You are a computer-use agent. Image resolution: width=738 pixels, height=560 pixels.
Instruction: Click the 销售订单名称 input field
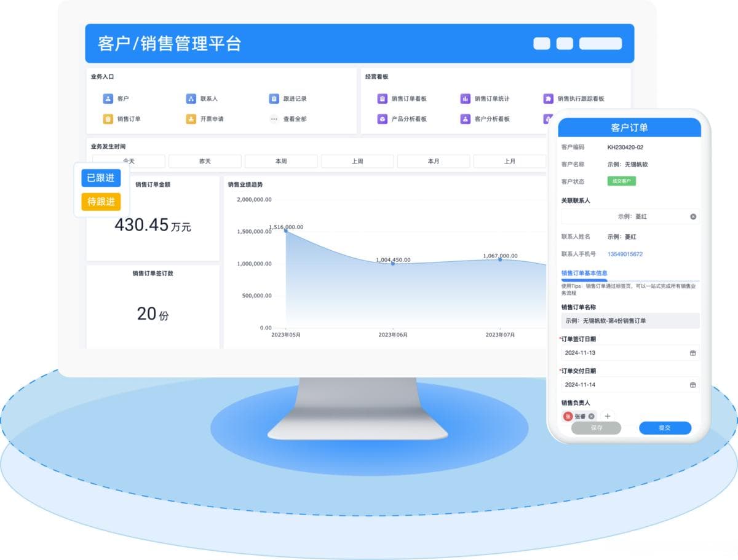(630, 321)
